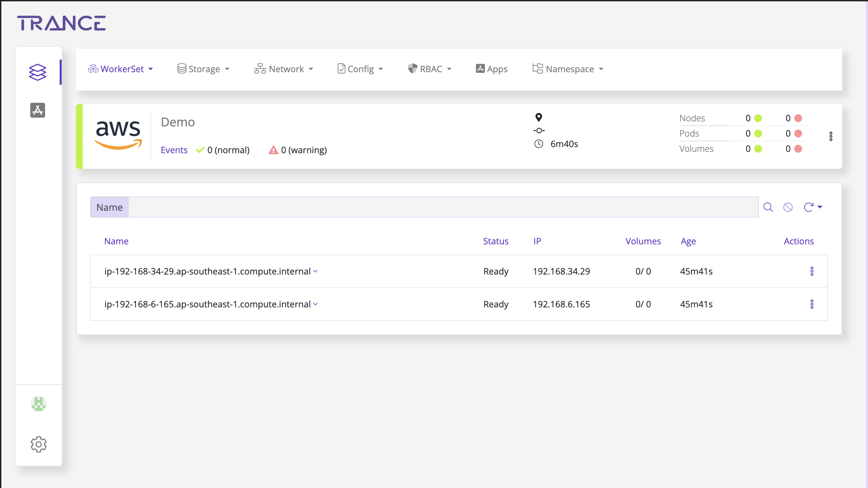Click the Events link
Viewport: 868px width, 488px height.
point(174,150)
